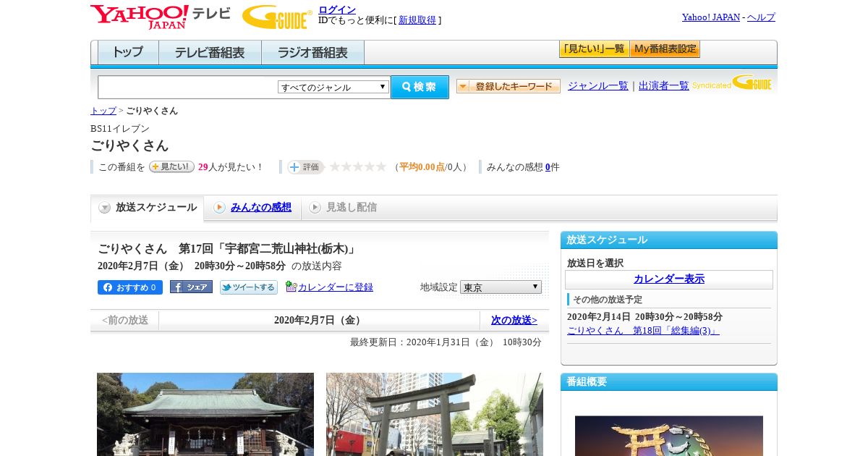The height and width of the screenshot is (456, 868).
Task: Switch to the トップ tab
Action: [128, 53]
